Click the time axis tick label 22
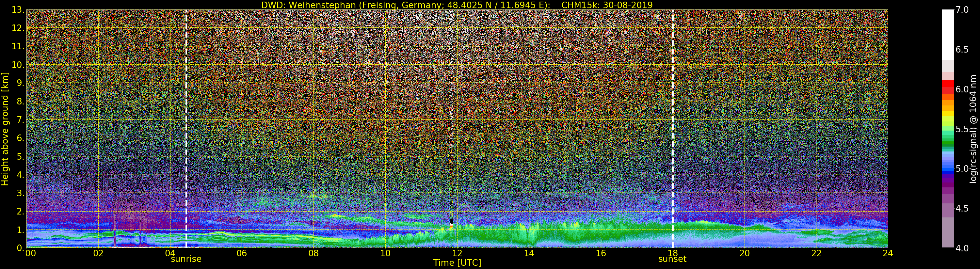This screenshot has height=269, width=980. [x=816, y=253]
